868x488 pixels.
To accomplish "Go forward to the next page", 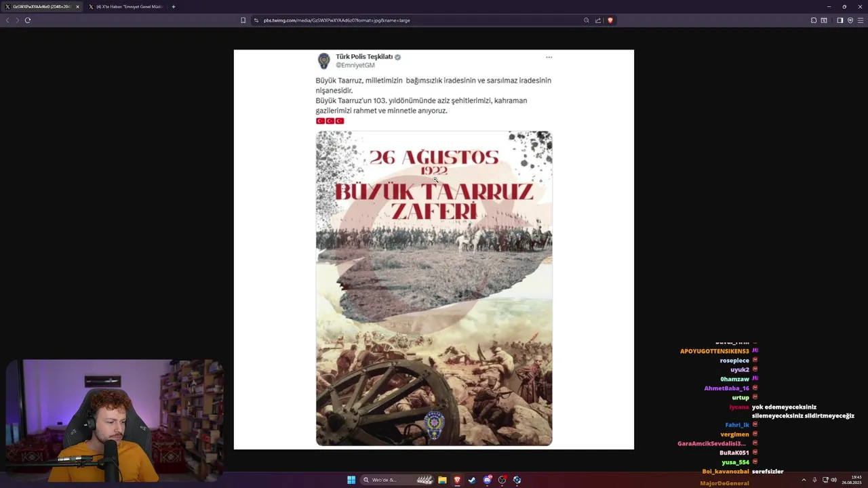I will pyautogui.click(x=17, y=20).
